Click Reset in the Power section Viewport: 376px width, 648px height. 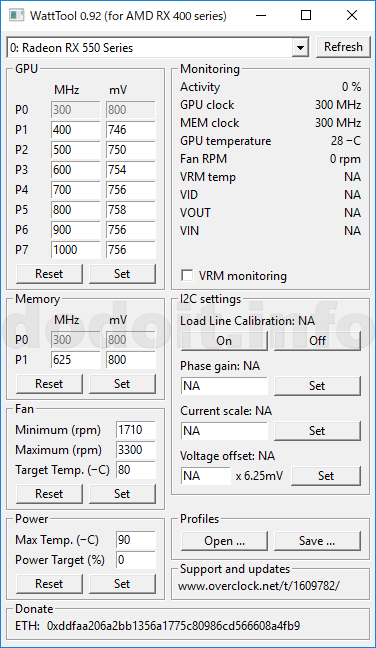click(49, 584)
